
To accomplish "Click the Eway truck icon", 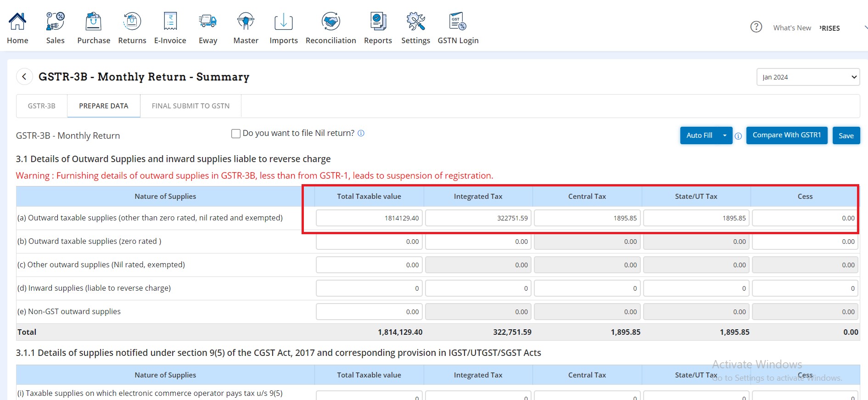I will 207,22.
